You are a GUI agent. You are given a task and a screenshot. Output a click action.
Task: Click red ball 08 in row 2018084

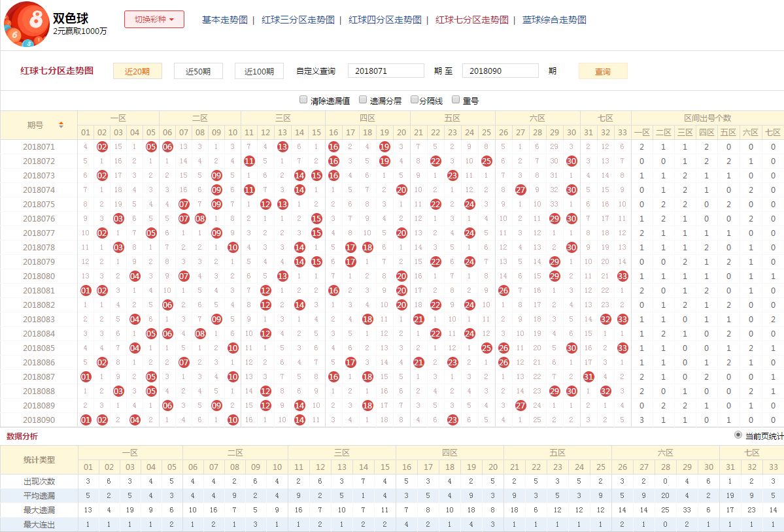200,334
